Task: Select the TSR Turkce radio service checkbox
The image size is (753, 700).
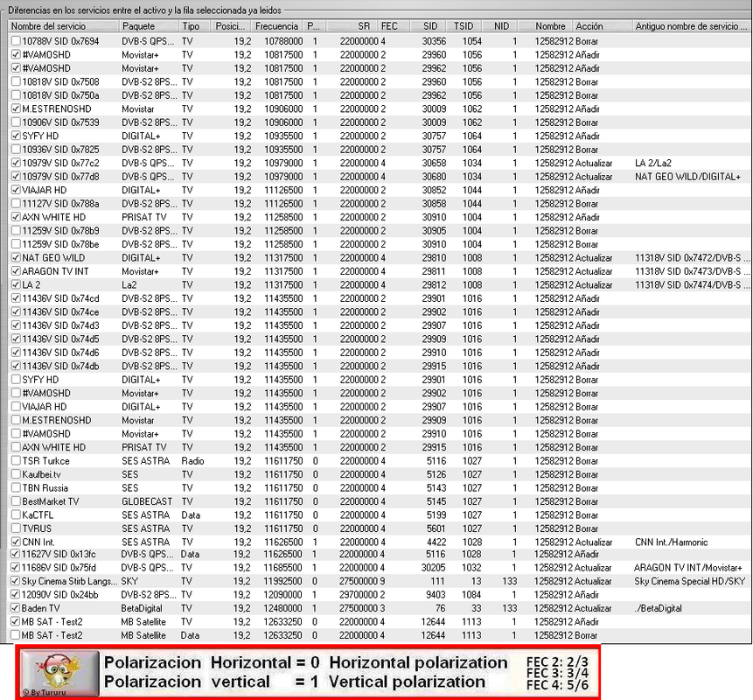Action: (x=16, y=461)
